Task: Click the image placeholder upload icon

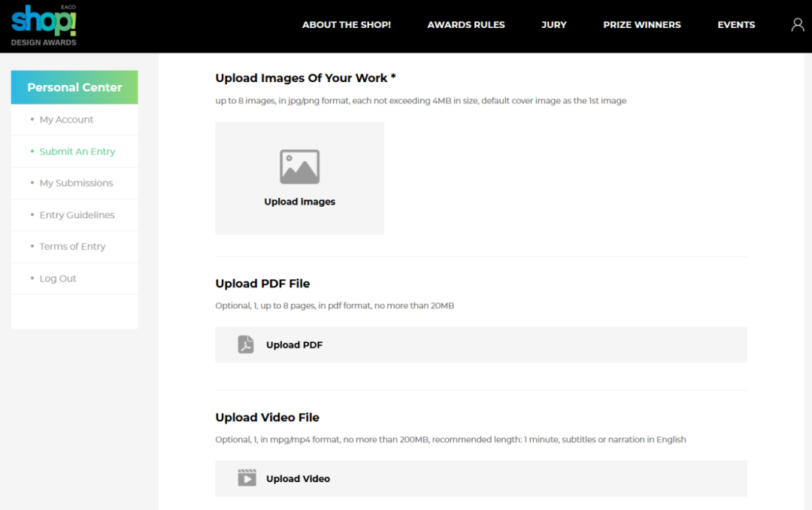Action: (299, 167)
